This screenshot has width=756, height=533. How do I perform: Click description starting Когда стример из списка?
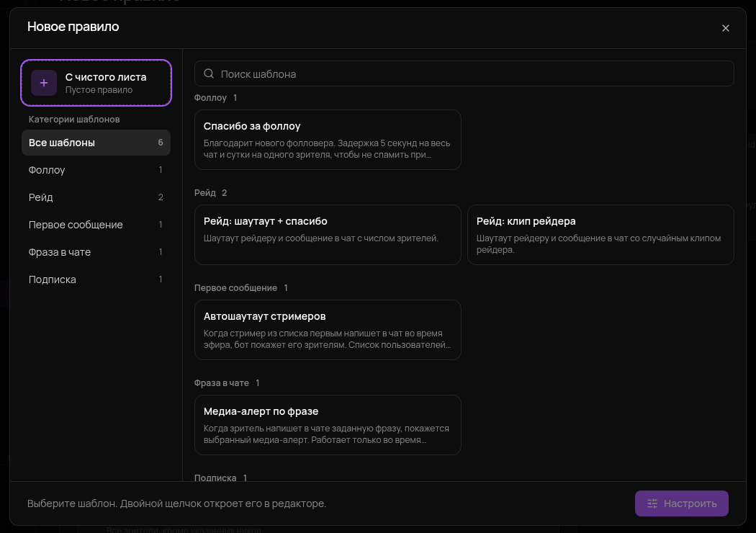pos(328,339)
